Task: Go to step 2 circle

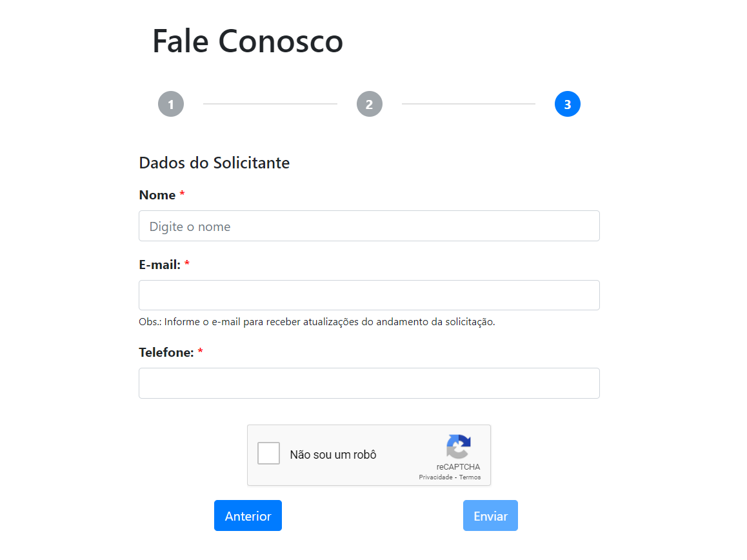Action: pyautogui.click(x=369, y=104)
